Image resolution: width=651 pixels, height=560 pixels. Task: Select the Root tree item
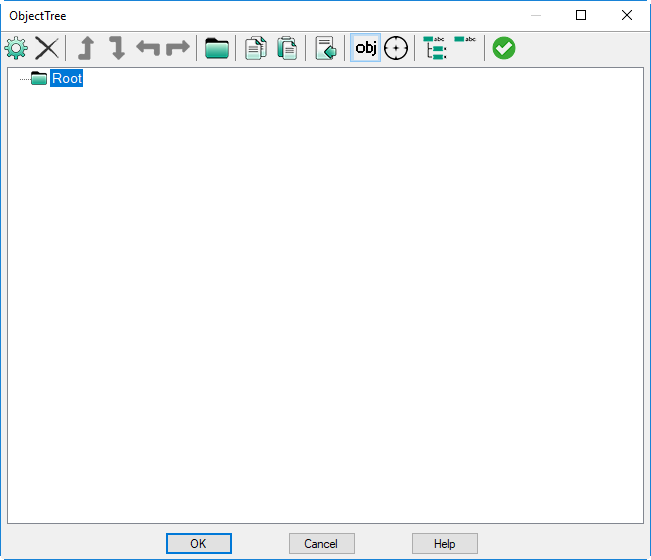click(x=66, y=78)
